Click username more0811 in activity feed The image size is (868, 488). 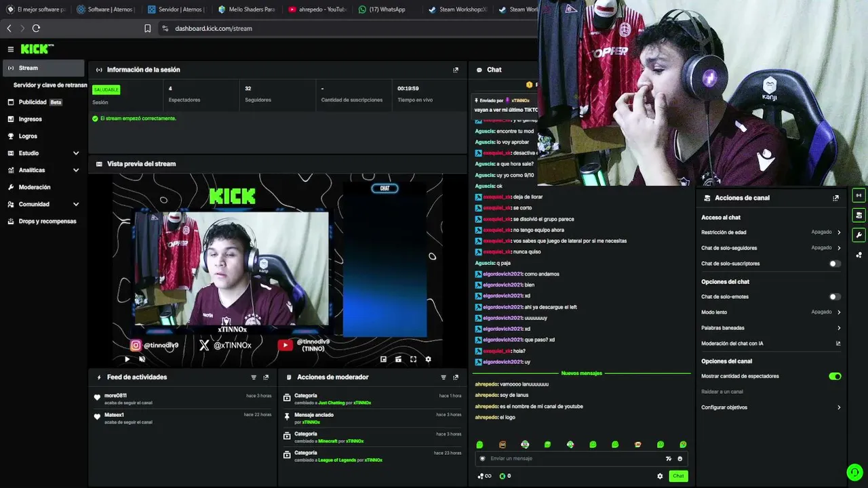pos(115,396)
